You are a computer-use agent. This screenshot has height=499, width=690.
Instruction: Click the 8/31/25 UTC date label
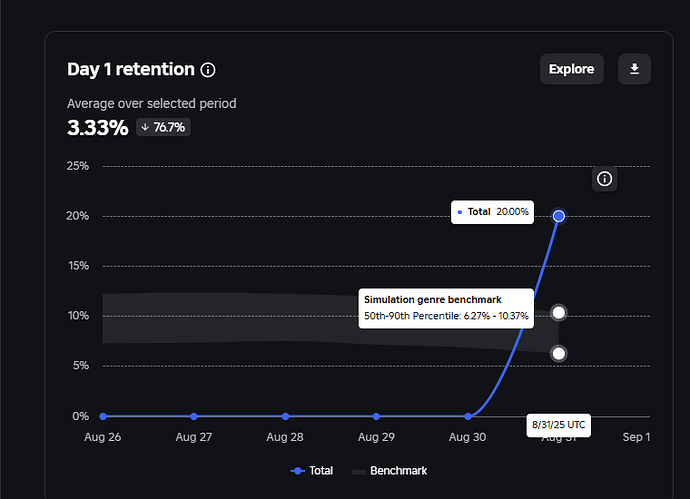(558, 425)
